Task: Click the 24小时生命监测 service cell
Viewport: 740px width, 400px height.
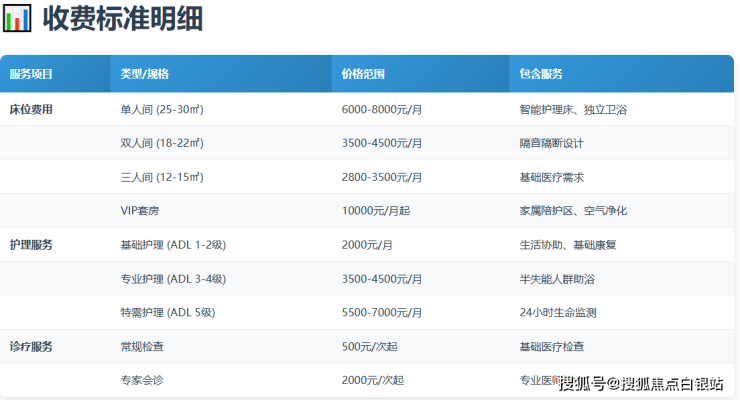Action: pos(558,313)
